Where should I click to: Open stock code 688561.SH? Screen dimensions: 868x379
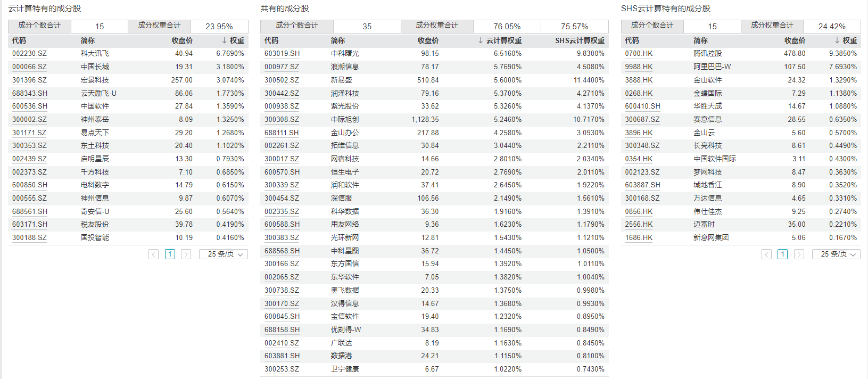click(x=30, y=211)
